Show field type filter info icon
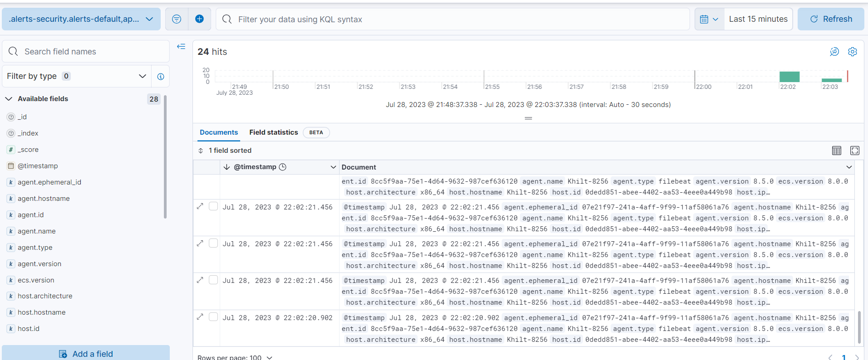Image resolution: width=868 pixels, height=360 pixels. (161, 77)
